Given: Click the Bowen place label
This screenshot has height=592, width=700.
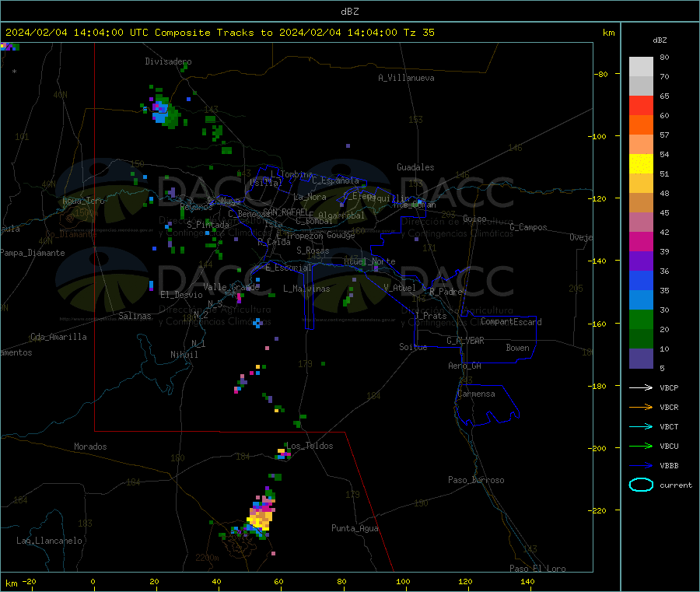Looking at the screenshot, I should click(x=517, y=348).
